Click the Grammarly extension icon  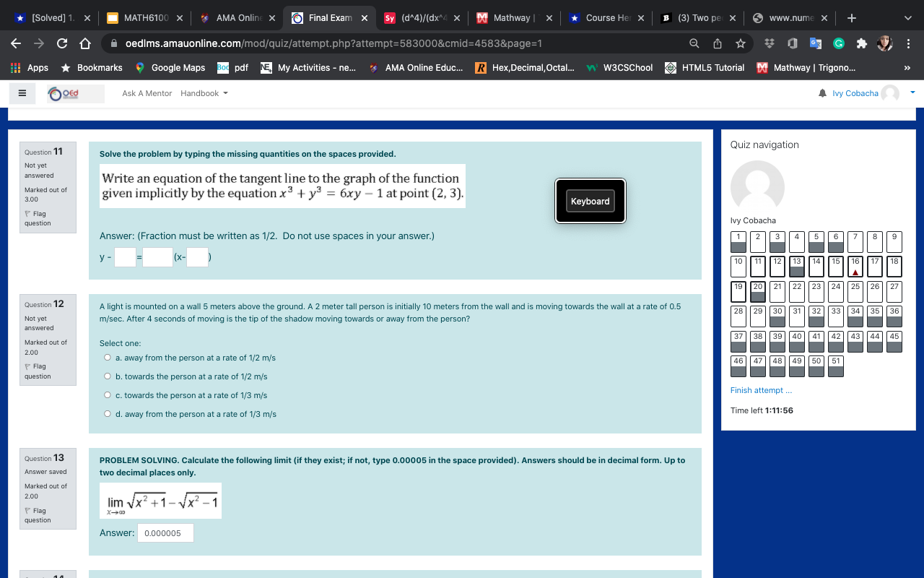click(x=839, y=43)
